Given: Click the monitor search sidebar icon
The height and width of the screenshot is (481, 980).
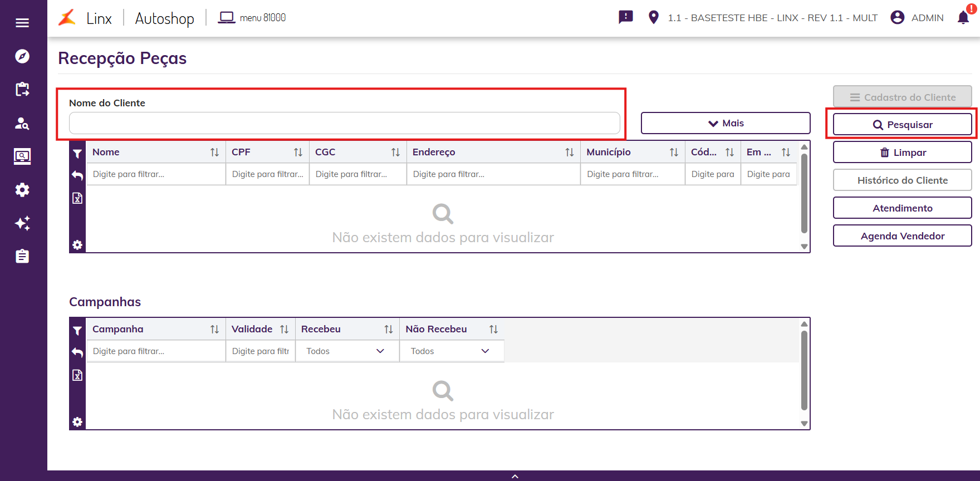Looking at the screenshot, I should (22, 156).
